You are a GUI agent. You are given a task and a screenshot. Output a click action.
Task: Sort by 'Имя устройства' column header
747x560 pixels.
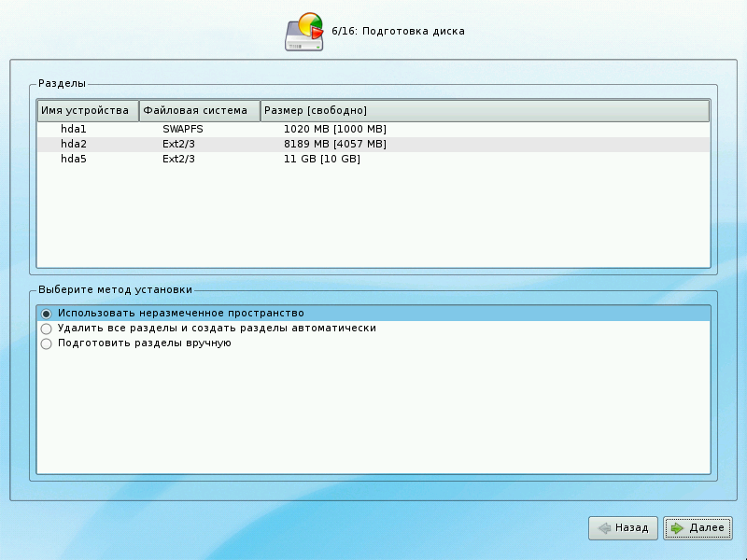[87, 111]
